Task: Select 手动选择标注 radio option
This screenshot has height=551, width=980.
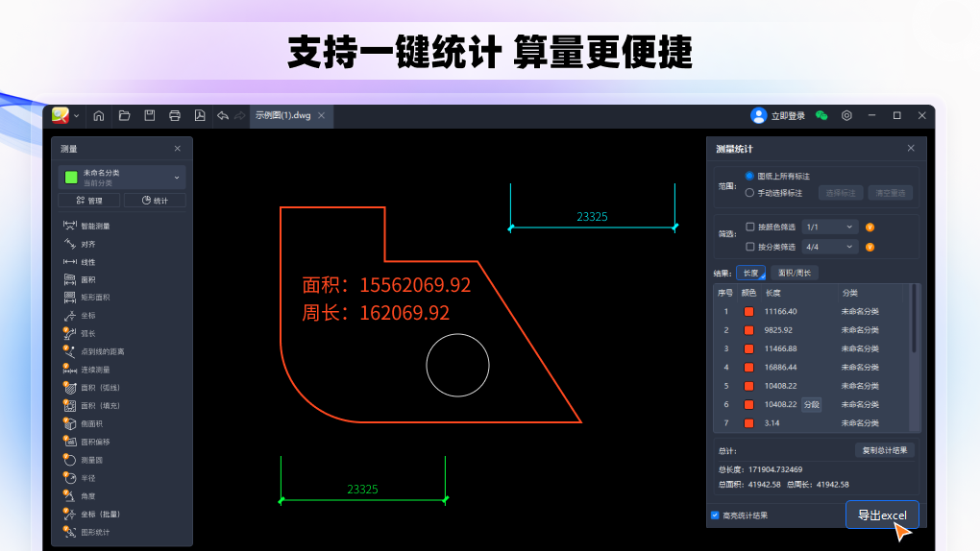Action: [x=750, y=193]
